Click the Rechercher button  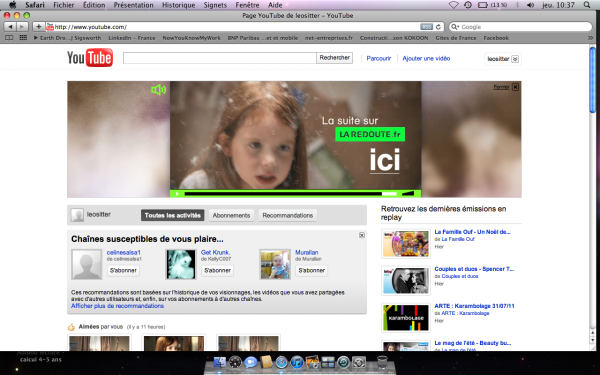coord(334,58)
